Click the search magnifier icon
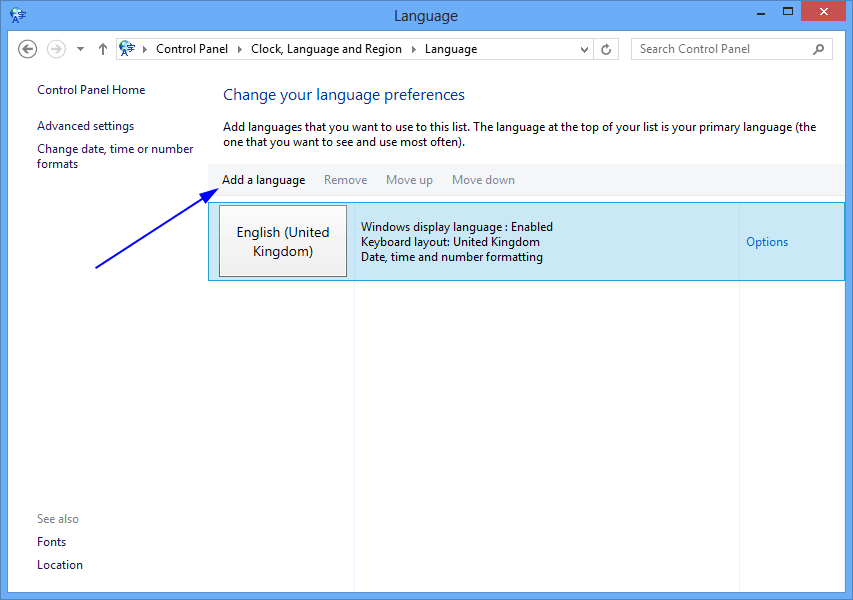Screen dimensions: 853x600 pyautogui.click(x=818, y=50)
